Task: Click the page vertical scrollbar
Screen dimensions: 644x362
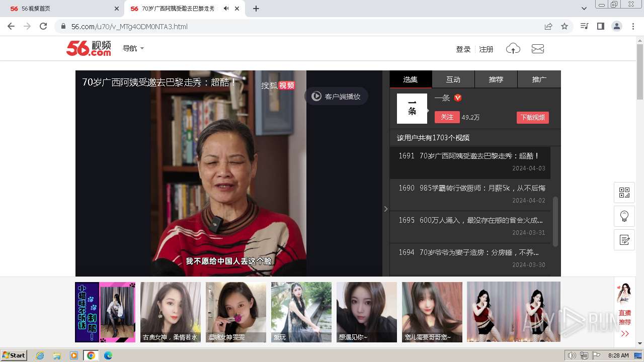Action: [x=639, y=72]
